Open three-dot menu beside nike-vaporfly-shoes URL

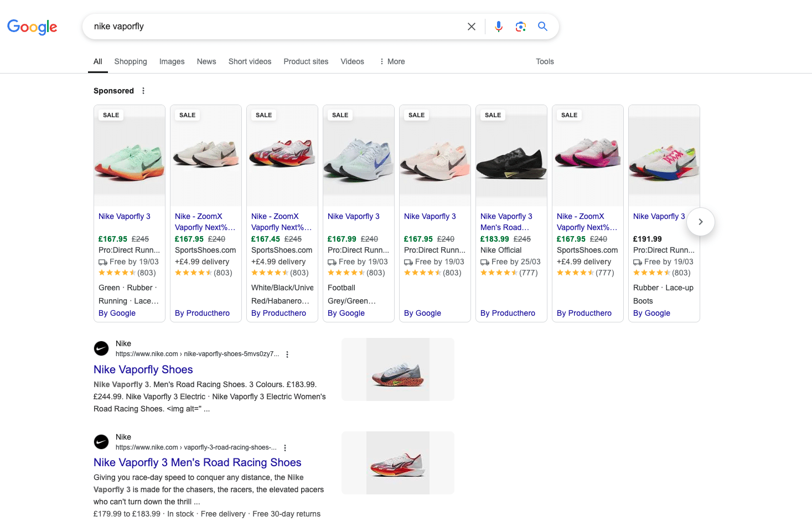coord(287,354)
